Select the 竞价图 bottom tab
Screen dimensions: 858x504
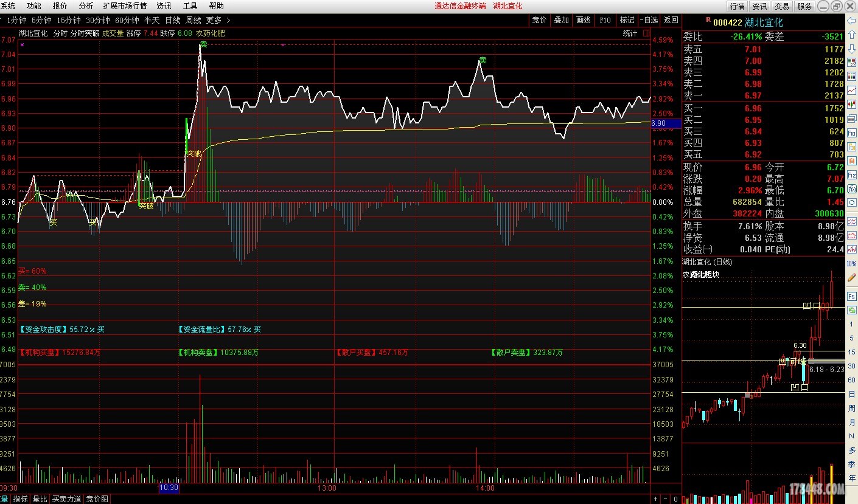(97, 499)
